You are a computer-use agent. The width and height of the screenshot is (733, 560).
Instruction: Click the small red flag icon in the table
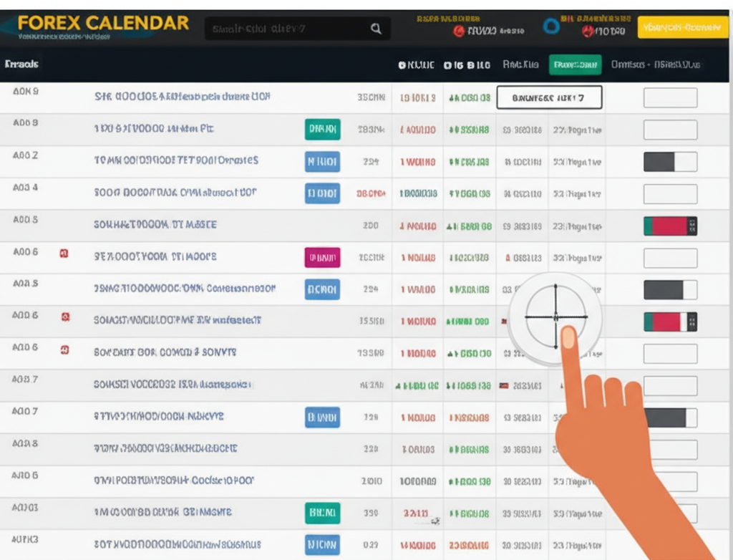coord(504,385)
